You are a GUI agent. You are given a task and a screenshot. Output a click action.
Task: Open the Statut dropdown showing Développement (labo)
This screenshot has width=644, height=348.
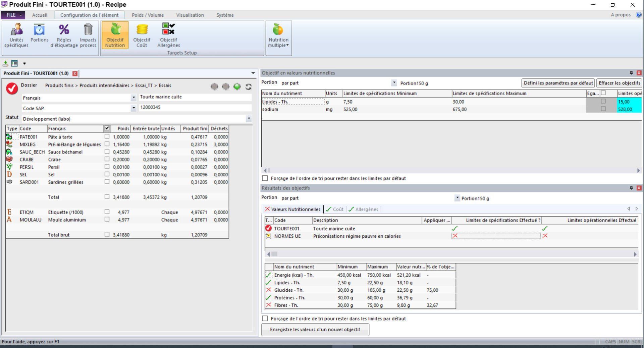[248, 119]
